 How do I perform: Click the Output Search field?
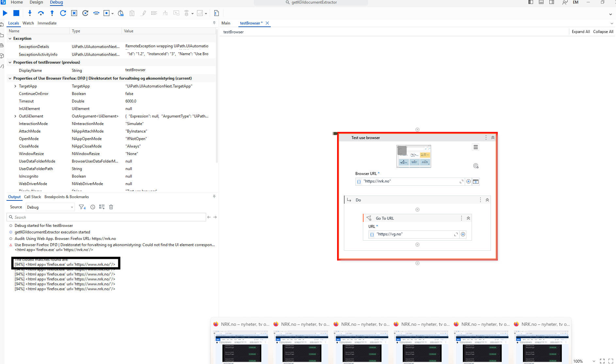click(106, 217)
